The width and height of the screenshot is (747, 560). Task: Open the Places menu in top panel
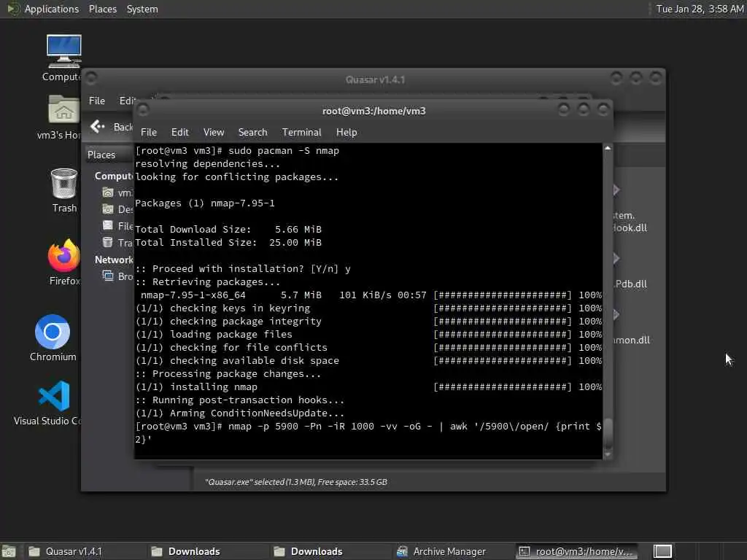tap(102, 9)
